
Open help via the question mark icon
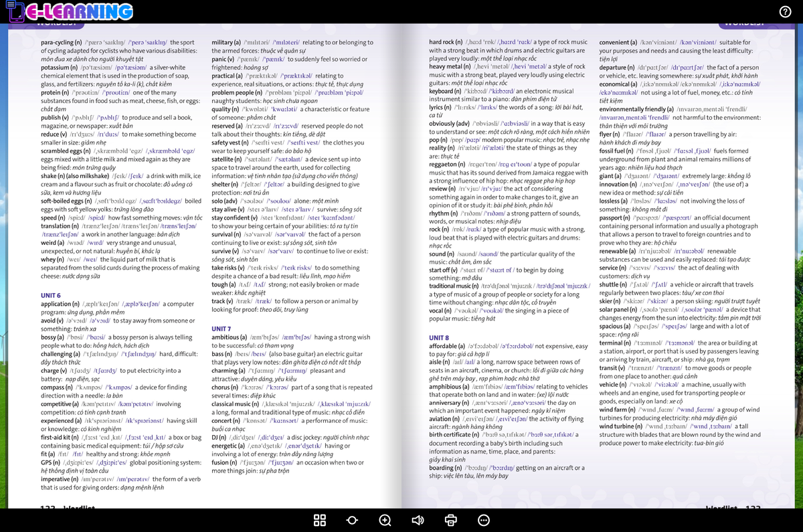point(786,11)
